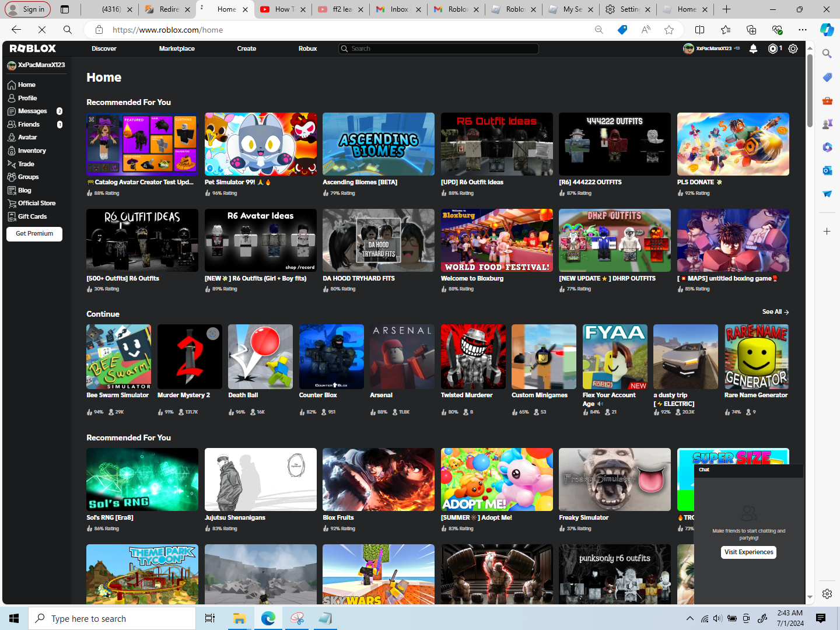
Task: Switch to the Settings browser tab
Action: (628, 9)
